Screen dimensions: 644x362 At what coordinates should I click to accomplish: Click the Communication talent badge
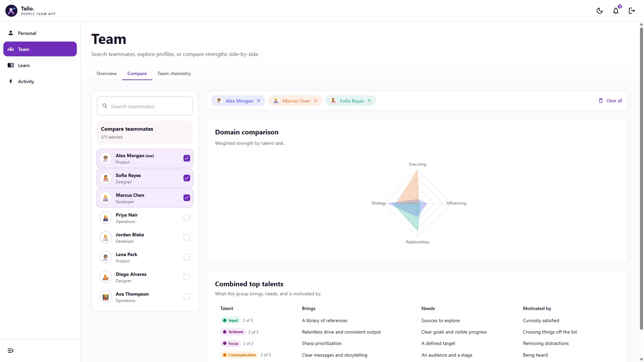tap(239, 355)
